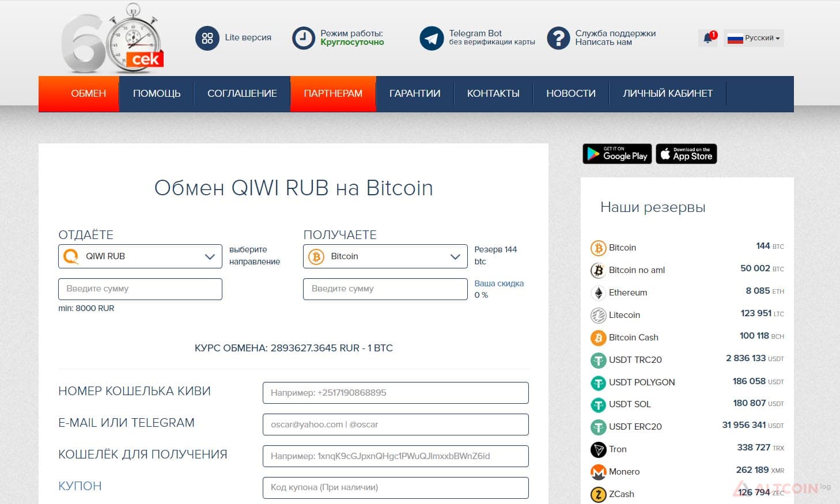Click the Lite version grid icon

pos(207,39)
